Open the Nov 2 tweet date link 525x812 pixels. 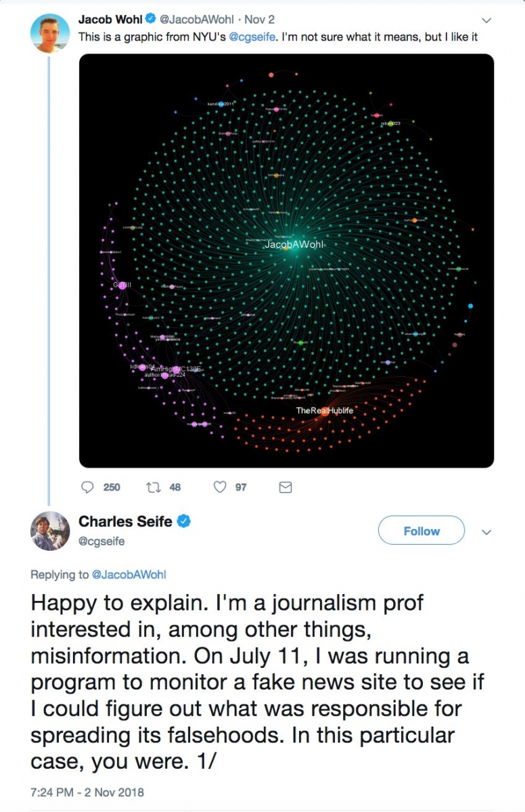coord(260,20)
